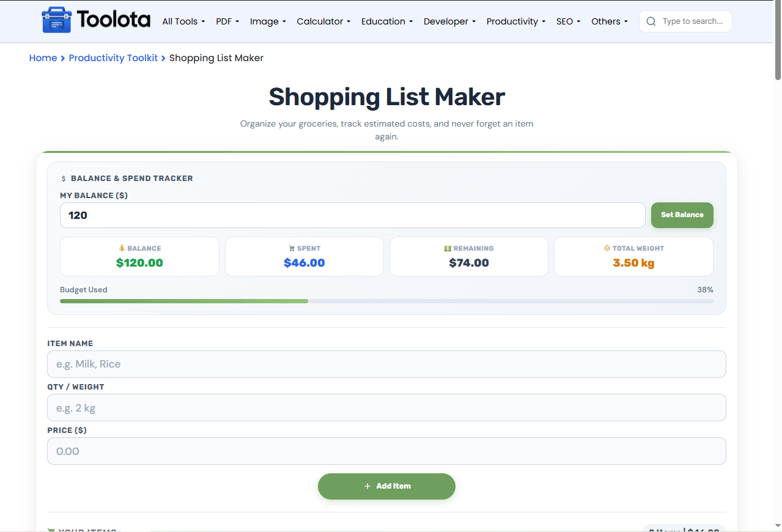Go to Home breadcrumb link

[x=43, y=58]
